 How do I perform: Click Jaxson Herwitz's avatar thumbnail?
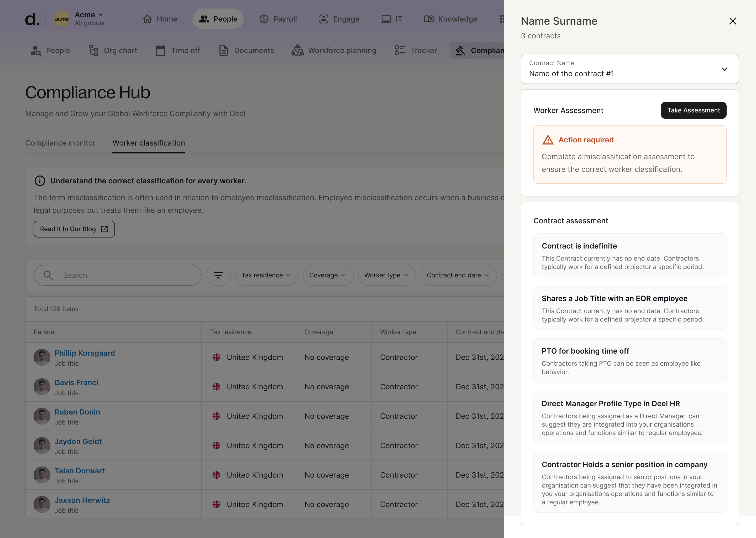(x=42, y=505)
